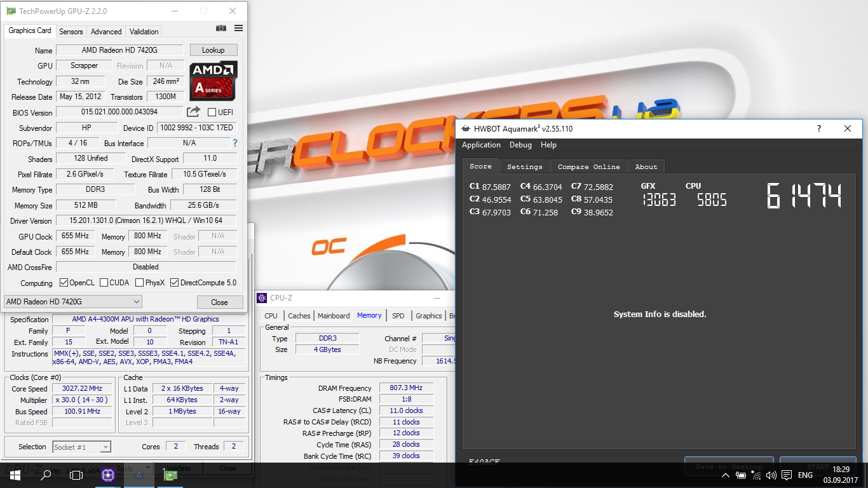The height and width of the screenshot is (488, 868).
Task: Click HWBOT Aquamark title bar icon
Action: coord(466,128)
